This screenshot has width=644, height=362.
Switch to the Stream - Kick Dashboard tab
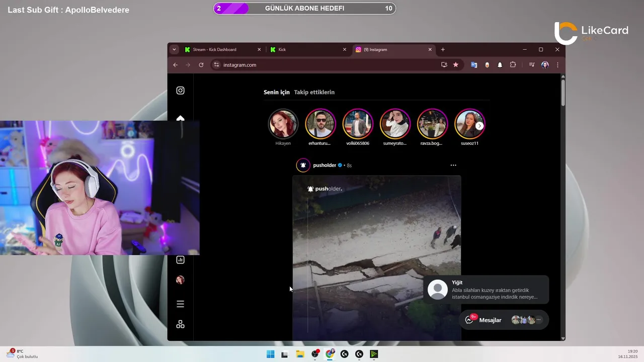point(223,49)
